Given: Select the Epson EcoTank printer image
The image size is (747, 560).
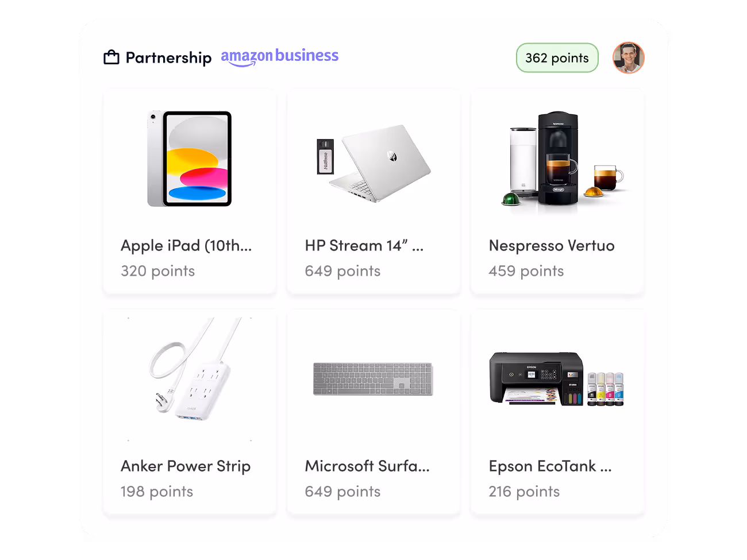Looking at the screenshot, I should [x=557, y=379].
